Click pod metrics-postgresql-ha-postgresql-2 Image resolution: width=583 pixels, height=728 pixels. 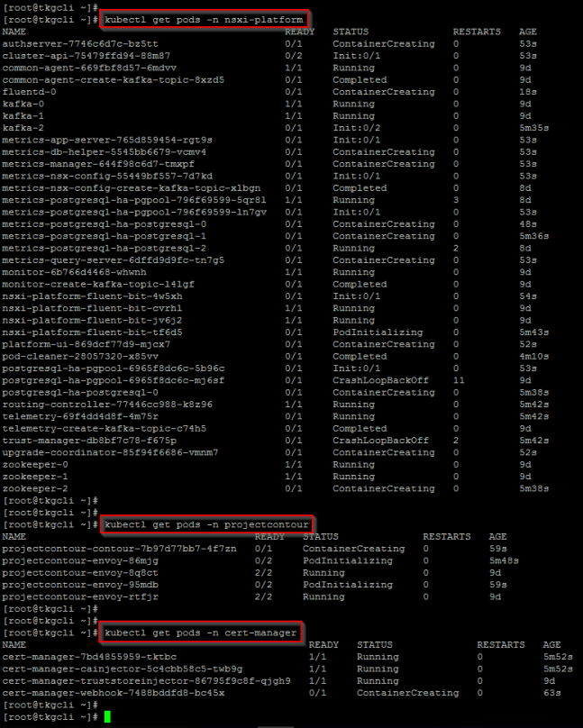[x=105, y=248]
